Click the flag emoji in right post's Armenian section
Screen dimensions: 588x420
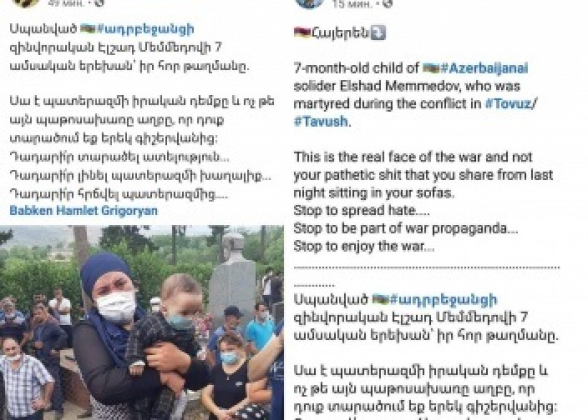(380, 299)
